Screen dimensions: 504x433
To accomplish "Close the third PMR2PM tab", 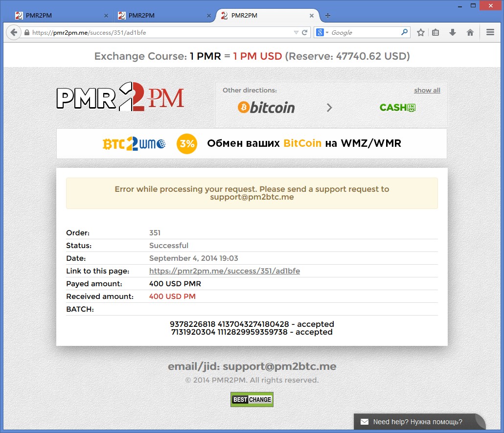I will coord(312,16).
